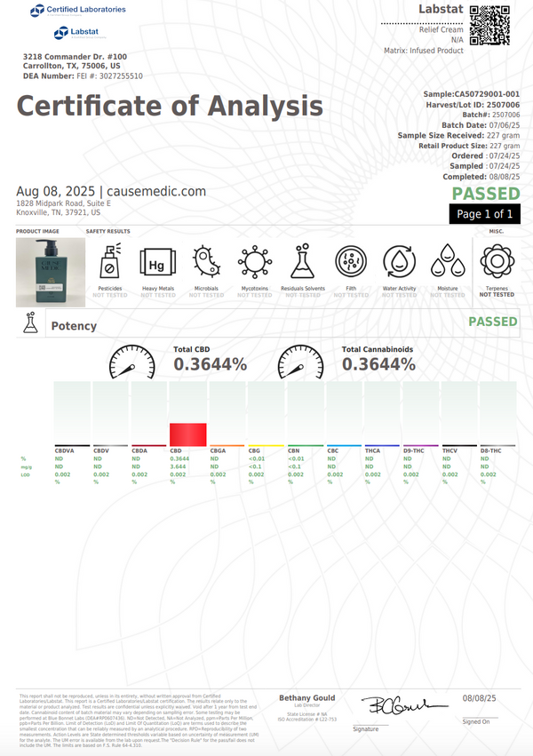Click the Terpenes flower icon
This screenshot has height=756, width=533.
497,263
